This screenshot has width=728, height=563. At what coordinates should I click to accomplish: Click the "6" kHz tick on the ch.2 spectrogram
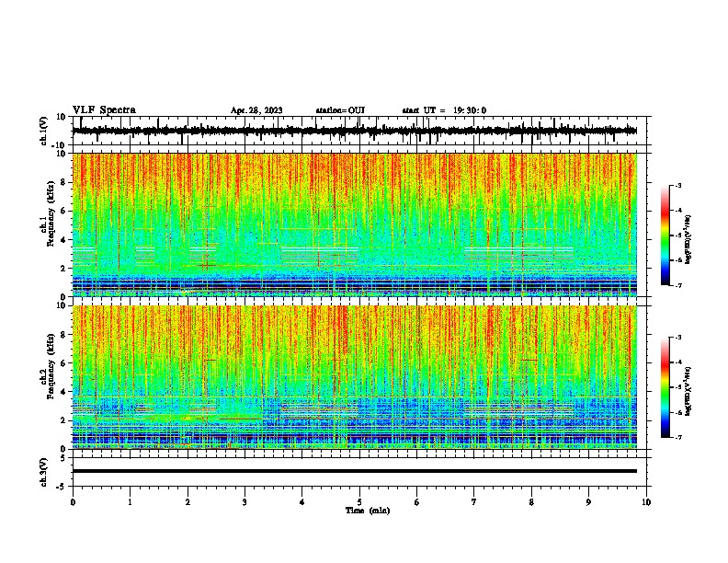tap(64, 363)
